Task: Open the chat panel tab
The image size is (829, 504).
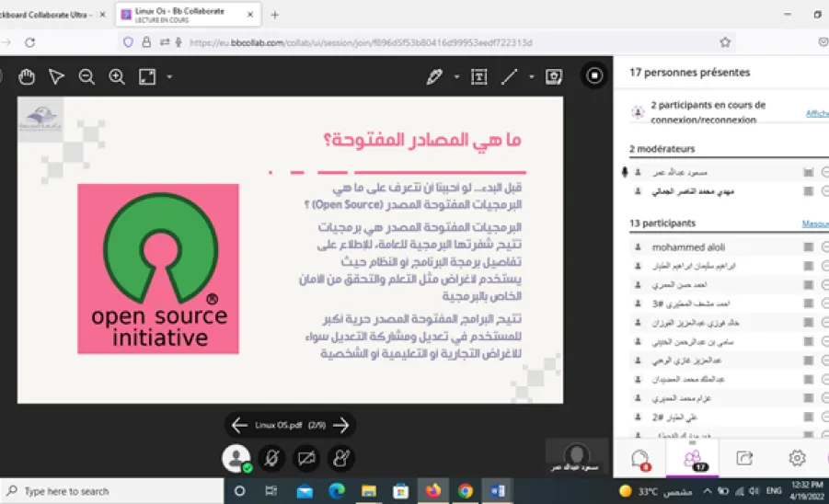Action: coord(640,459)
